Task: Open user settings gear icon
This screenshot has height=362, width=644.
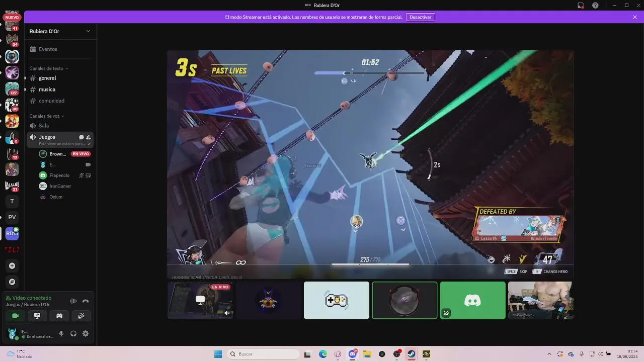Action: click(86, 333)
